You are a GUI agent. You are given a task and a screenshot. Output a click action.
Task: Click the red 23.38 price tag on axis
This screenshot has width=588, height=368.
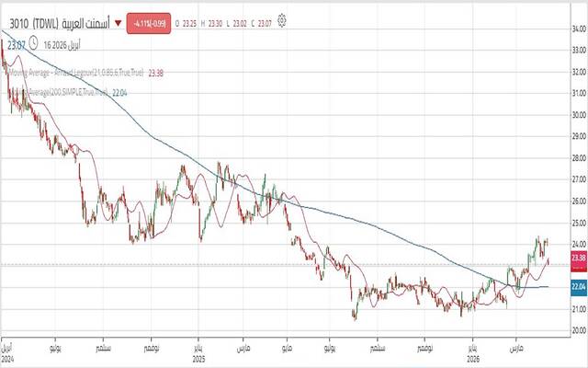[x=579, y=259]
